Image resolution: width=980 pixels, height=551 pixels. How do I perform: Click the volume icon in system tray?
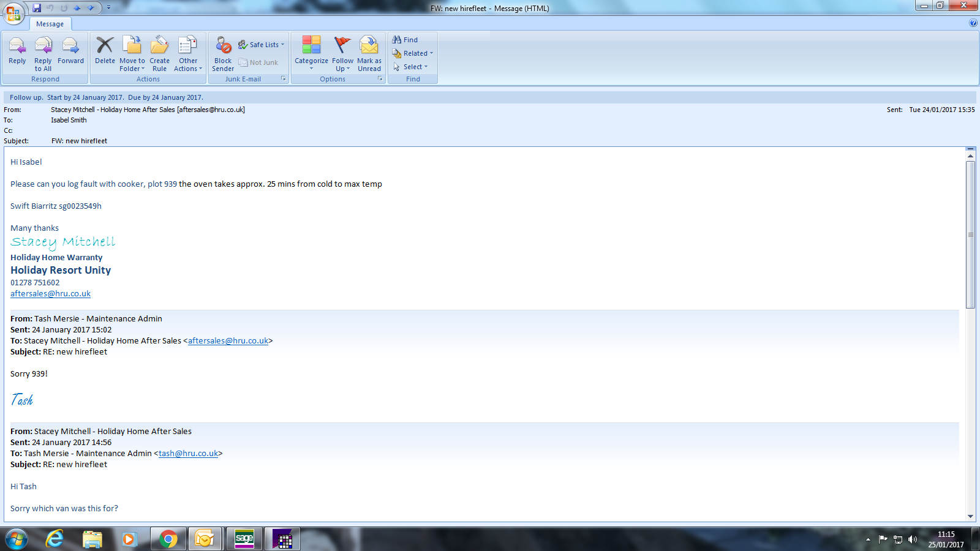tap(913, 539)
